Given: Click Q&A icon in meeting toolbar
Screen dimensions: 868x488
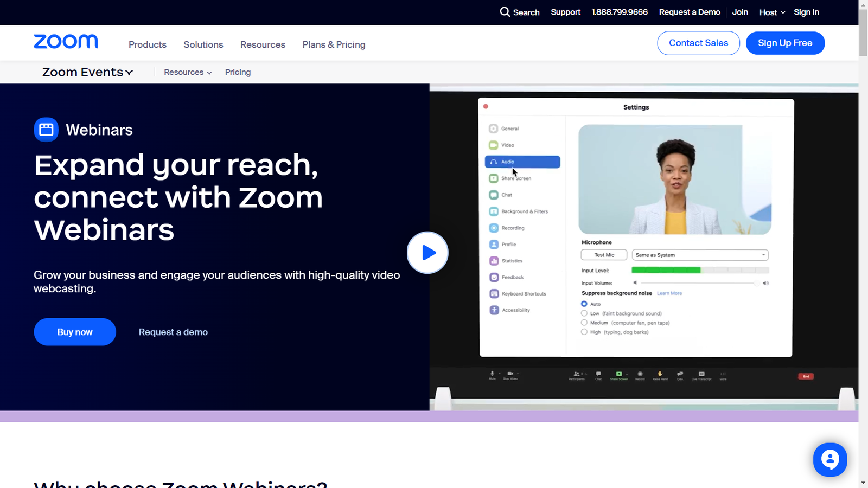Looking at the screenshot, I should click(x=680, y=374).
